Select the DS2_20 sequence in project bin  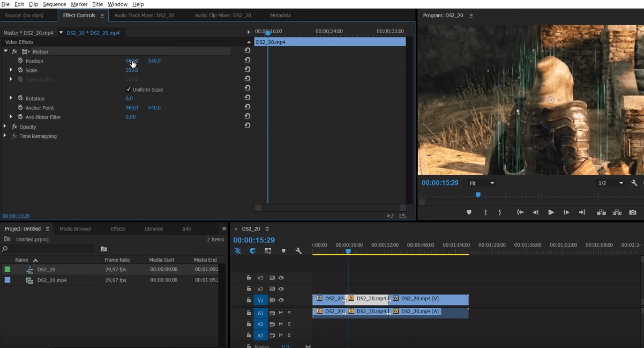tap(46, 270)
